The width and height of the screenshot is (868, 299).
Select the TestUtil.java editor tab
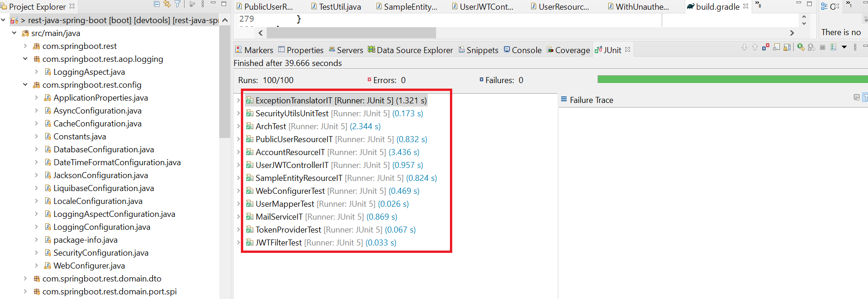[x=336, y=6]
